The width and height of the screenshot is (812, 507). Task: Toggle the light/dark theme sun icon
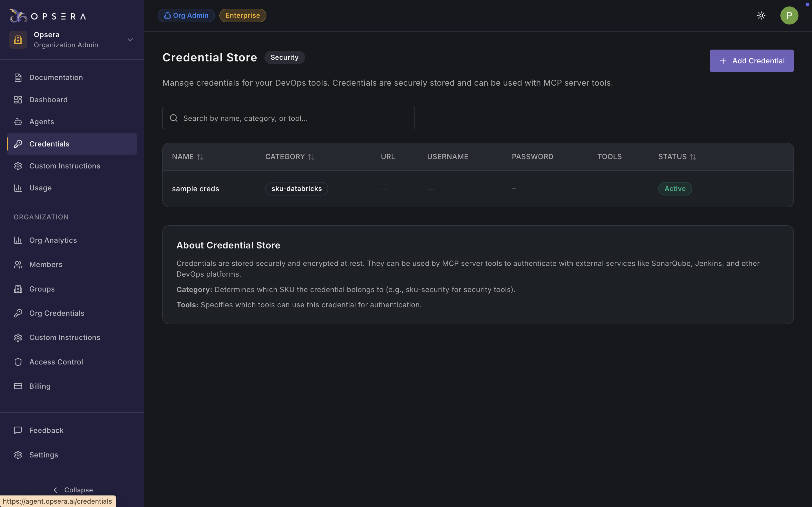[x=761, y=15]
